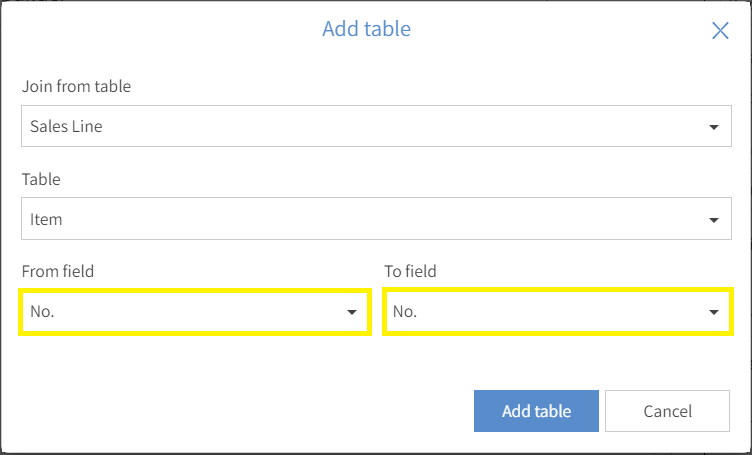Viewport: 752px width, 455px height.
Task: Click the To field label
Action: coord(411,271)
